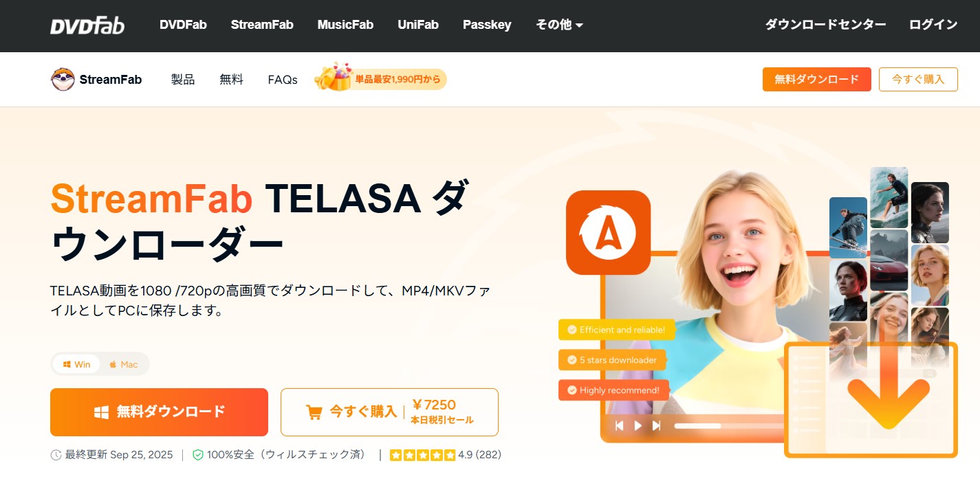Open the ログイン link

933,25
